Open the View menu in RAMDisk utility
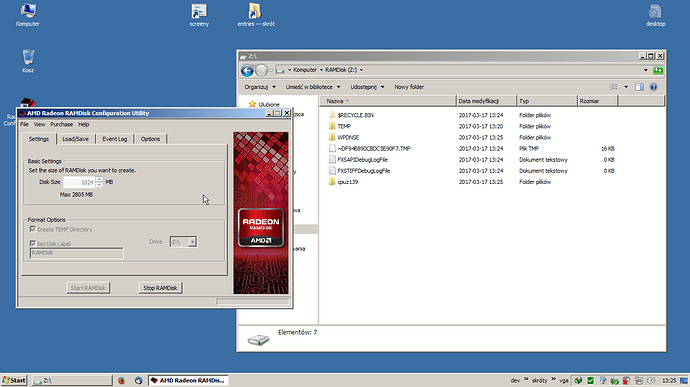This screenshot has height=387, width=690. 39,125
